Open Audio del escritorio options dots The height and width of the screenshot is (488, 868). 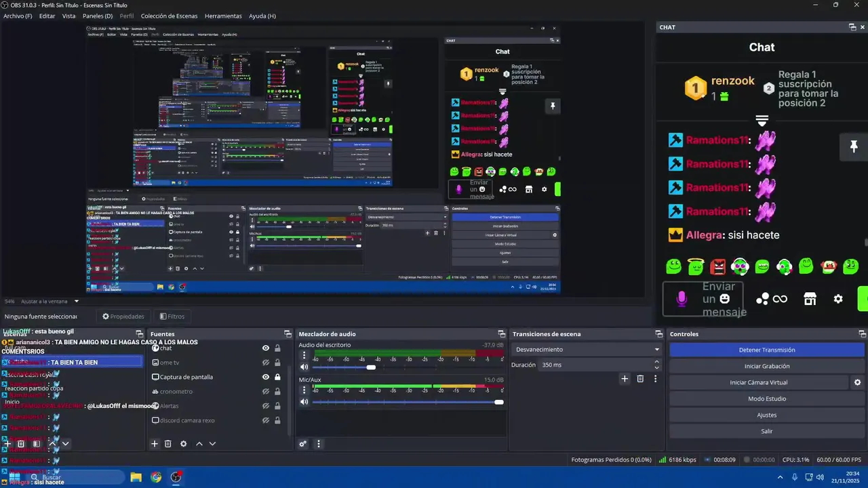304,355
